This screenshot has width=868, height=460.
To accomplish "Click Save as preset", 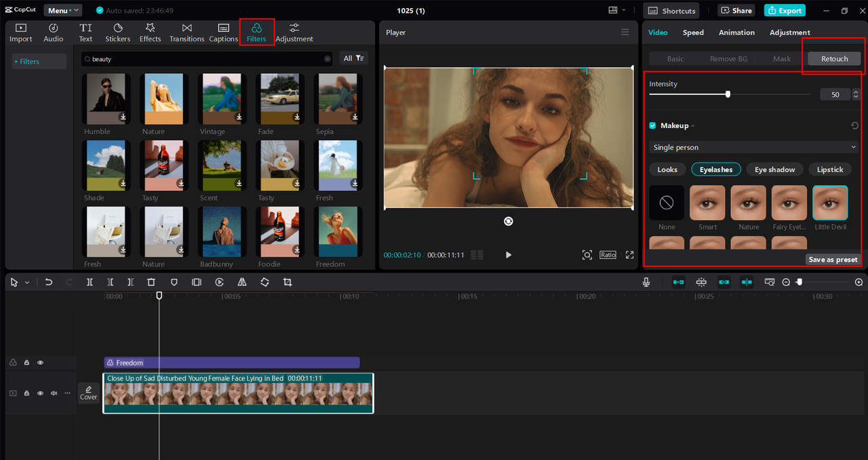I will pos(833,259).
